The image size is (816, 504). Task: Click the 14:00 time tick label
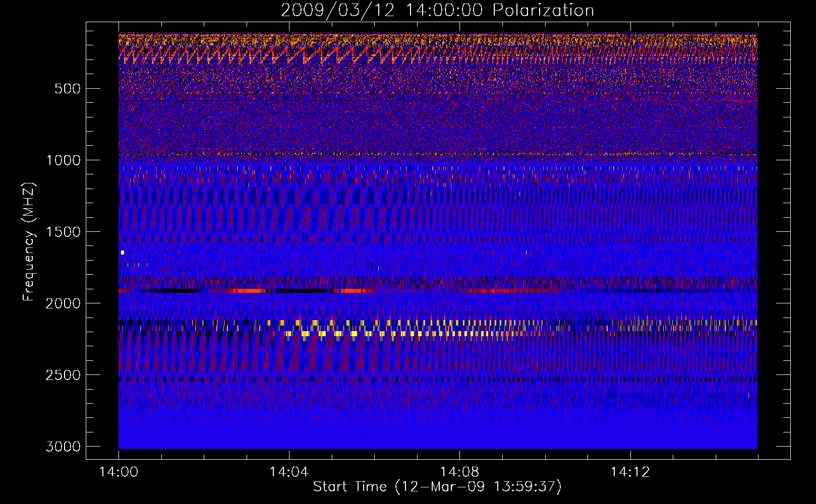[x=119, y=472]
